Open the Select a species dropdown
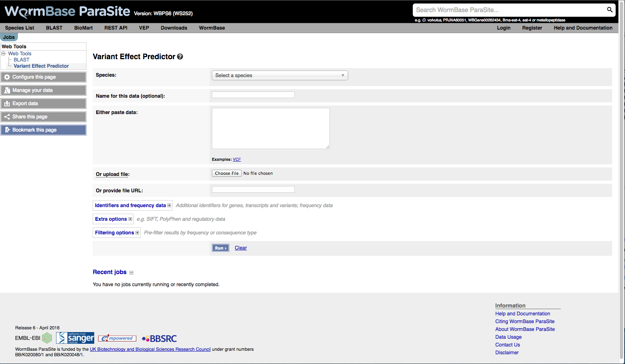The height and width of the screenshot is (364, 625). pos(280,76)
